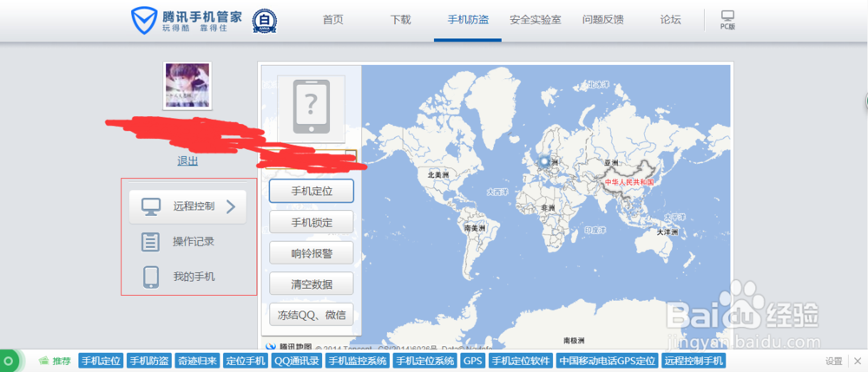Click the 南极洲 label on map

[574, 340]
